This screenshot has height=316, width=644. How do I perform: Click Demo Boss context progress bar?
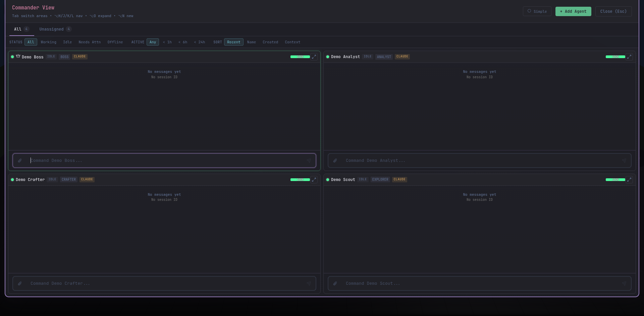(x=300, y=57)
